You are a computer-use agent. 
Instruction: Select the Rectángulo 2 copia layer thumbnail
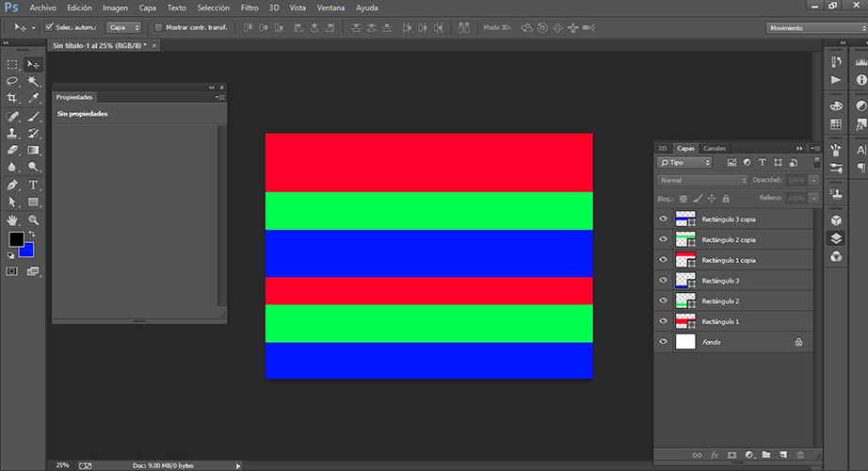(685, 239)
